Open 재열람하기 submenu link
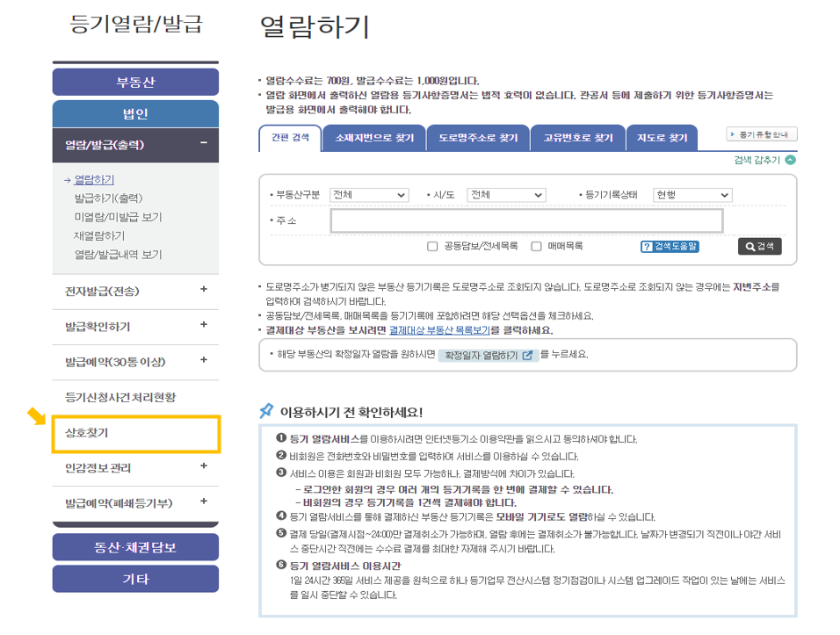The width and height of the screenshot is (840, 635). click(x=99, y=235)
